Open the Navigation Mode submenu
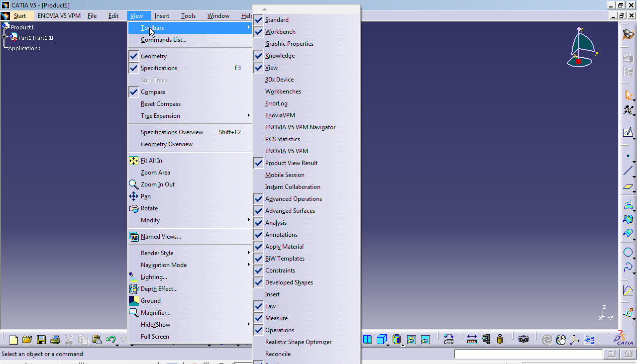The height and width of the screenshot is (364, 637). tap(190, 265)
